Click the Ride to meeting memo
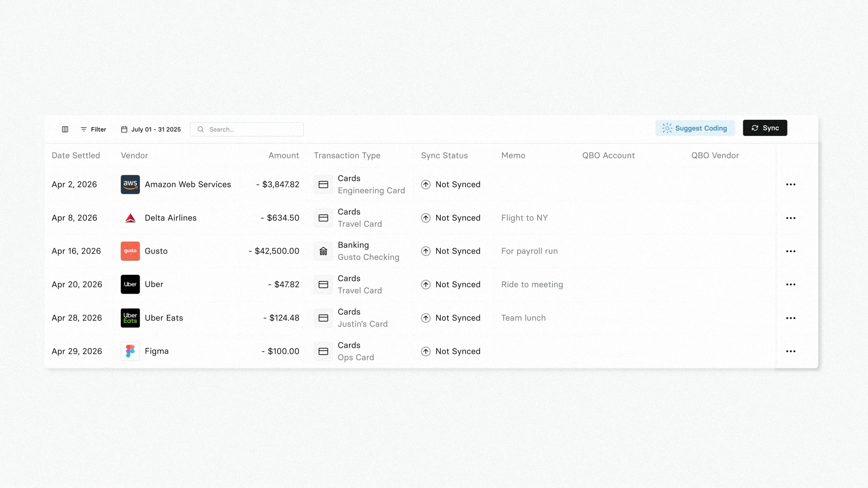This screenshot has height=488, width=868. 532,284
